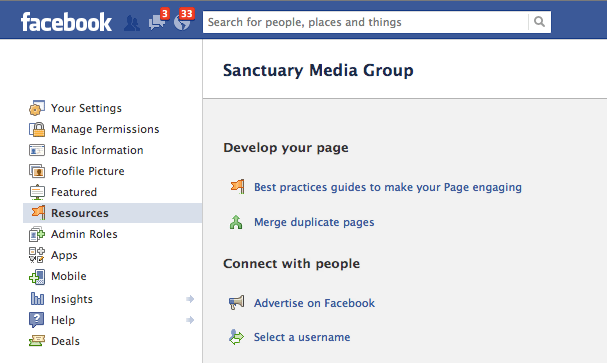Open Best practices guides link
This screenshot has width=607, height=363.
click(x=388, y=187)
